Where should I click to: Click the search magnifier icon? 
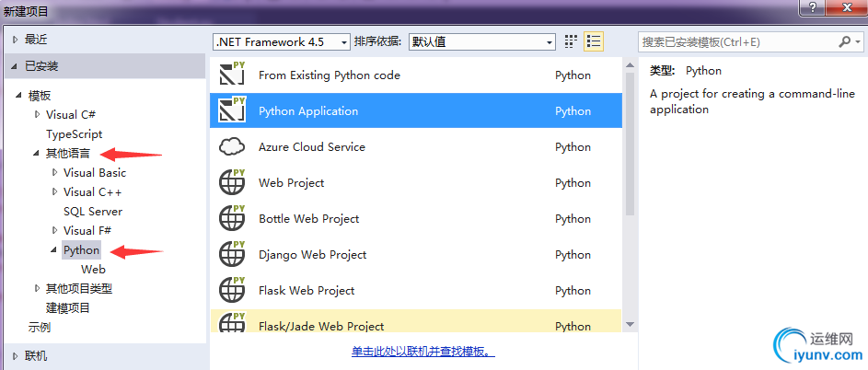click(844, 41)
